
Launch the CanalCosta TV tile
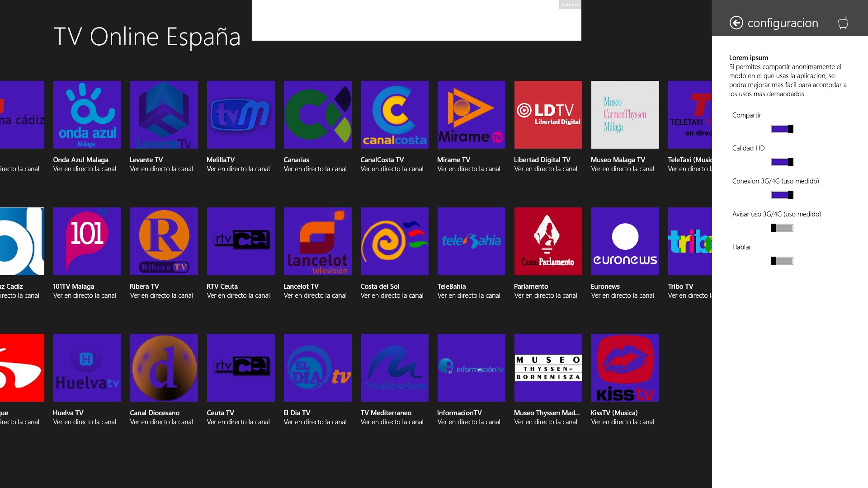pyautogui.click(x=395, y=115)
